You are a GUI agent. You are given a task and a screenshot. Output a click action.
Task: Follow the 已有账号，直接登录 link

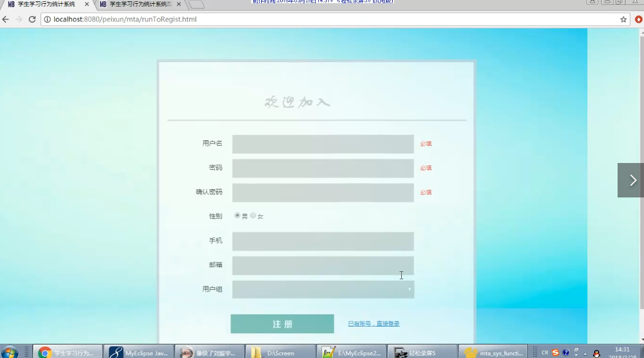point(374,324)
